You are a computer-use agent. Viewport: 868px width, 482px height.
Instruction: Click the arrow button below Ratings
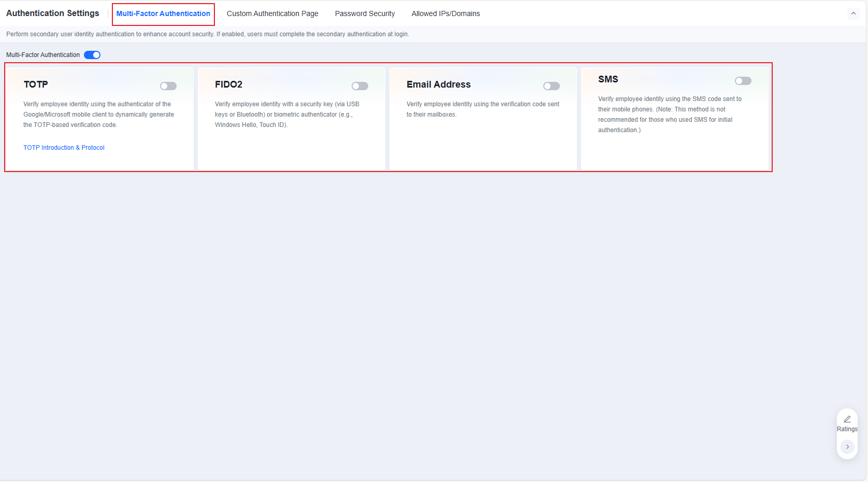point(847,447)
